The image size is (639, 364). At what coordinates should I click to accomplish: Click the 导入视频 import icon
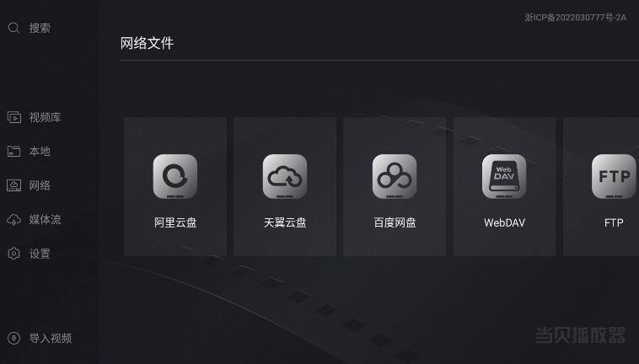pyautogui.click(x=13, y=338)
